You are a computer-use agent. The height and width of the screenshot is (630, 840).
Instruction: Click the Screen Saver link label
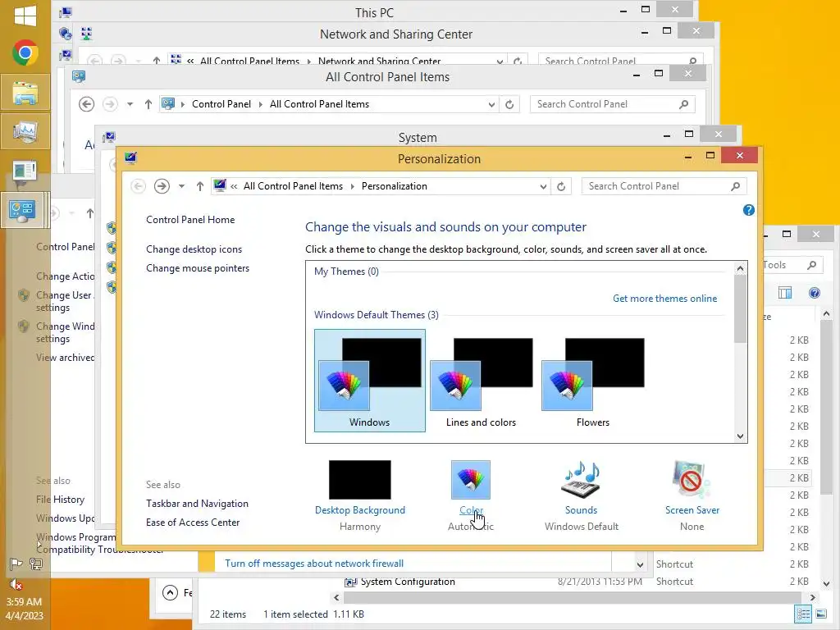[x=692, y=510]
